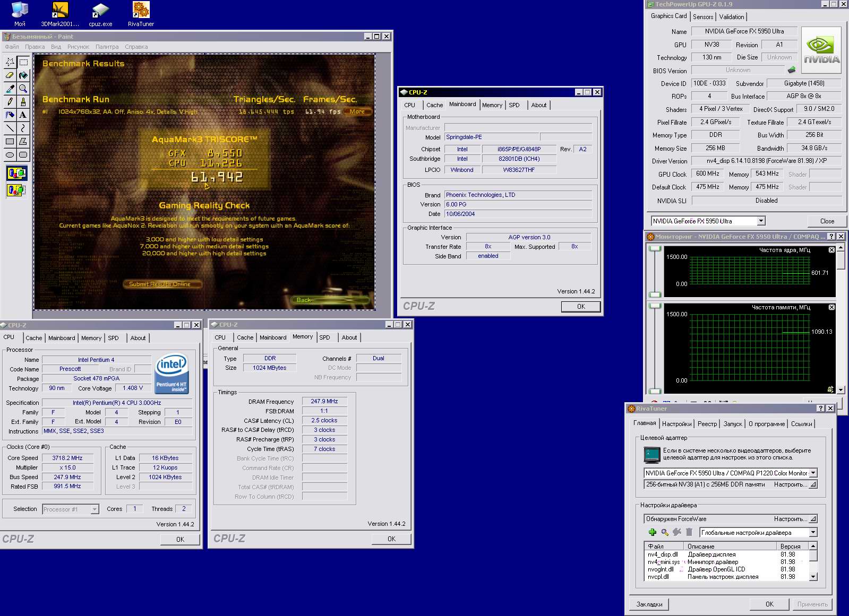The width and height of the screenshot is (849, 616).
Task: Open the My Computer desktop icon
Action: (x=20, y=14)
